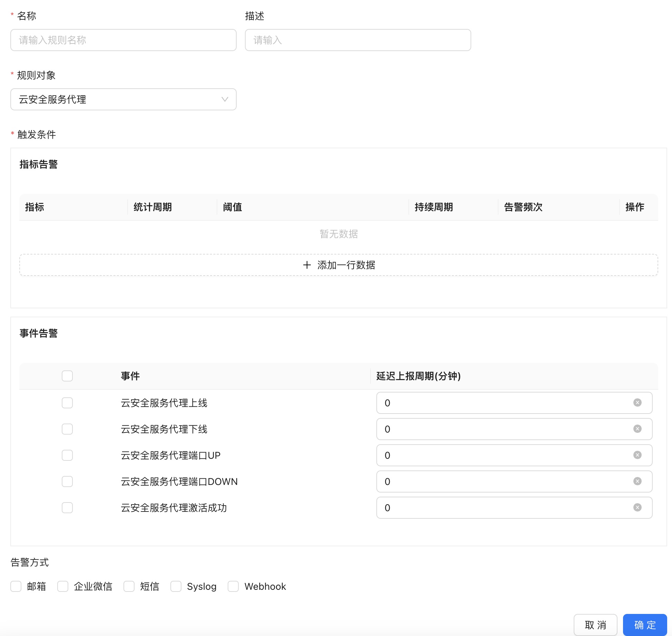Screen dimensions: 672x636
Task: Clear delay value for 云安全服务代理端口DOWN
Action: click(637, 481)
